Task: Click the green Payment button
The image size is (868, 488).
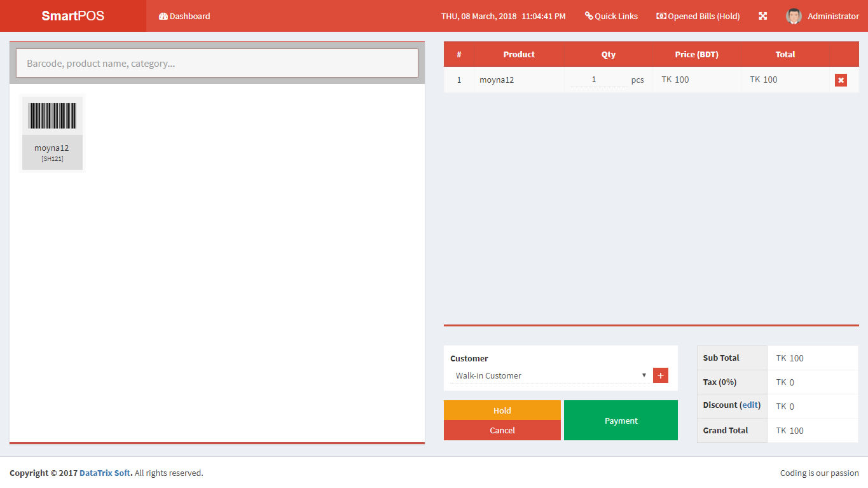Action: (x=621, y=421)
